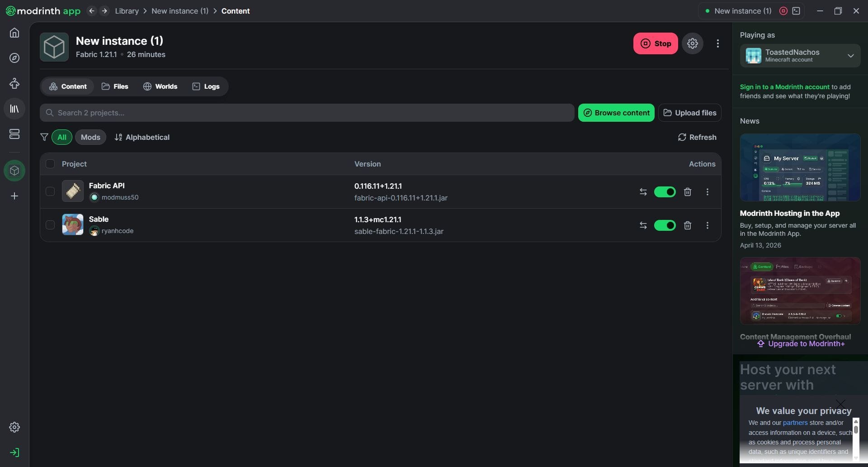Toggle Fabric API enabled switch

665,192
